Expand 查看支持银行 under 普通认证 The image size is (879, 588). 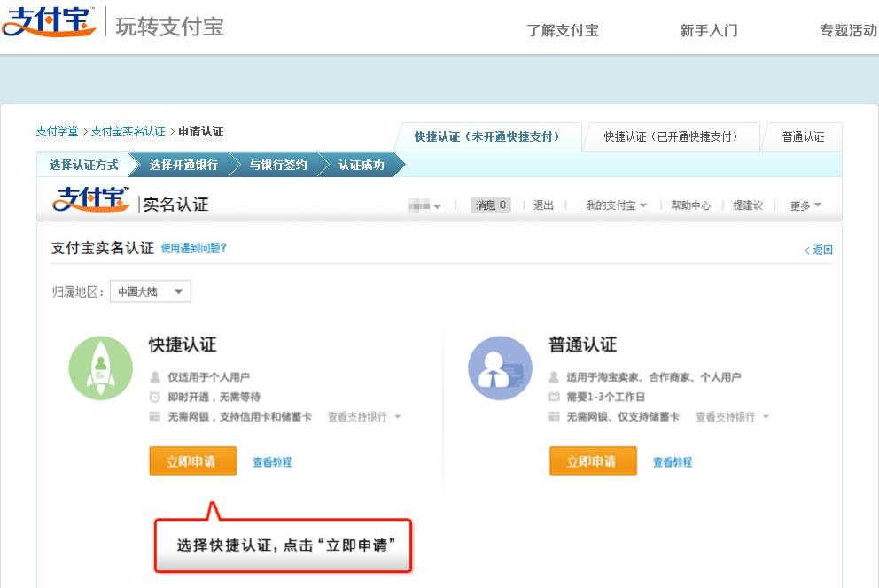pyautogui.click(x=732, y=417)
